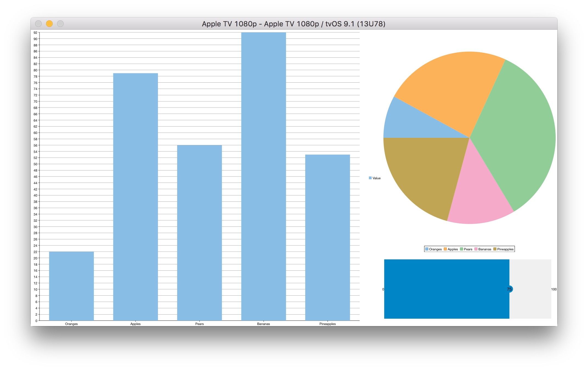The image size is (588, 370).
Task: Click the yellow minimize window button
Action: pos(49,24)
